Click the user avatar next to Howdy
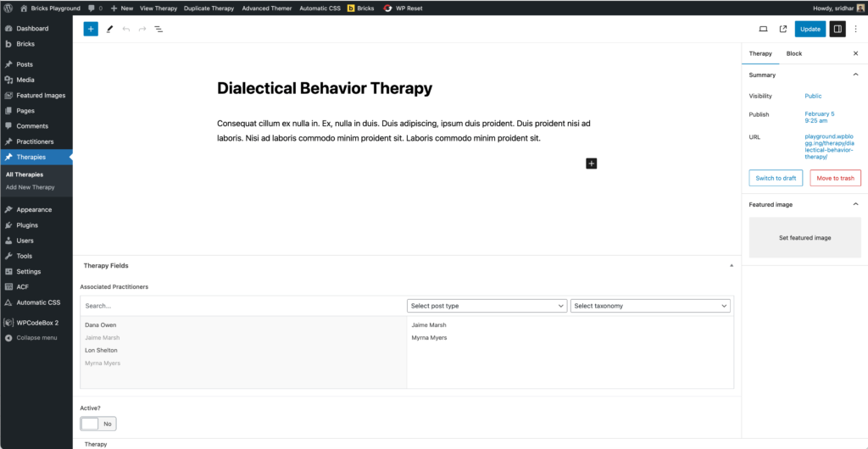The image size is (868, 449). 860,8
